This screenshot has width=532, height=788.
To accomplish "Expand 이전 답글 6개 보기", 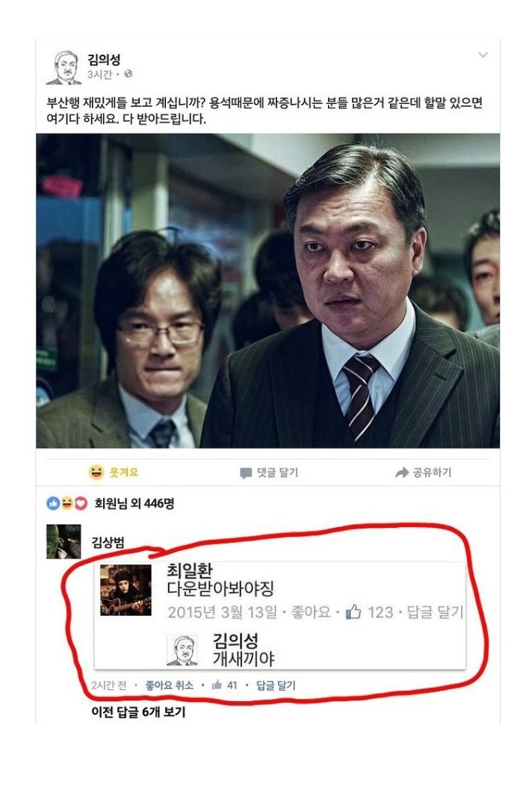I will 138,712.
